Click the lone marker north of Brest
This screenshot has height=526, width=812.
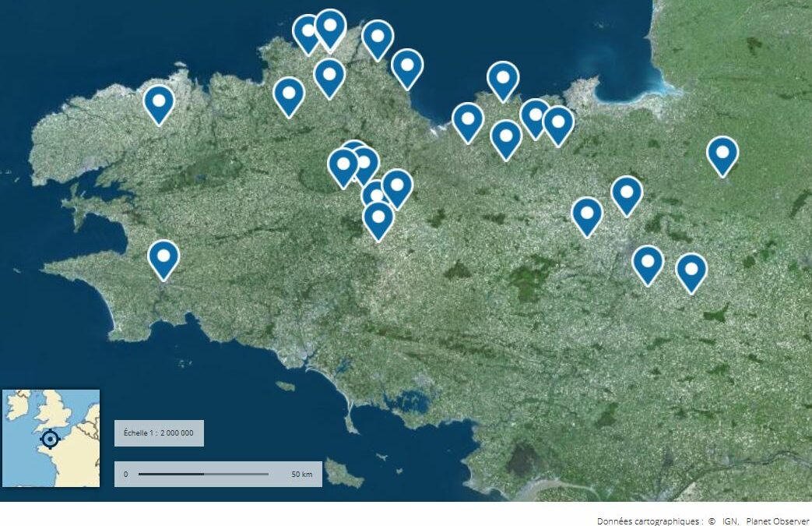point(159,105)
